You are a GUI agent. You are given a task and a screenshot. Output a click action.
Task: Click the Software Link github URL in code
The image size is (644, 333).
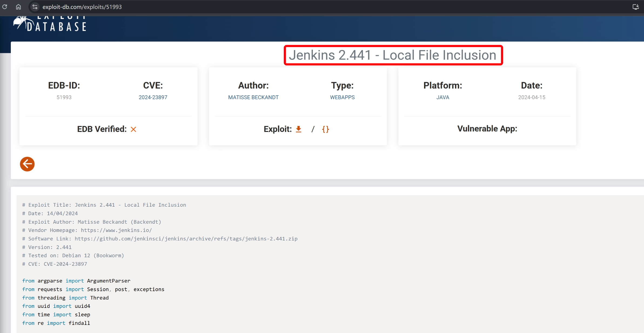coord(186,239)
